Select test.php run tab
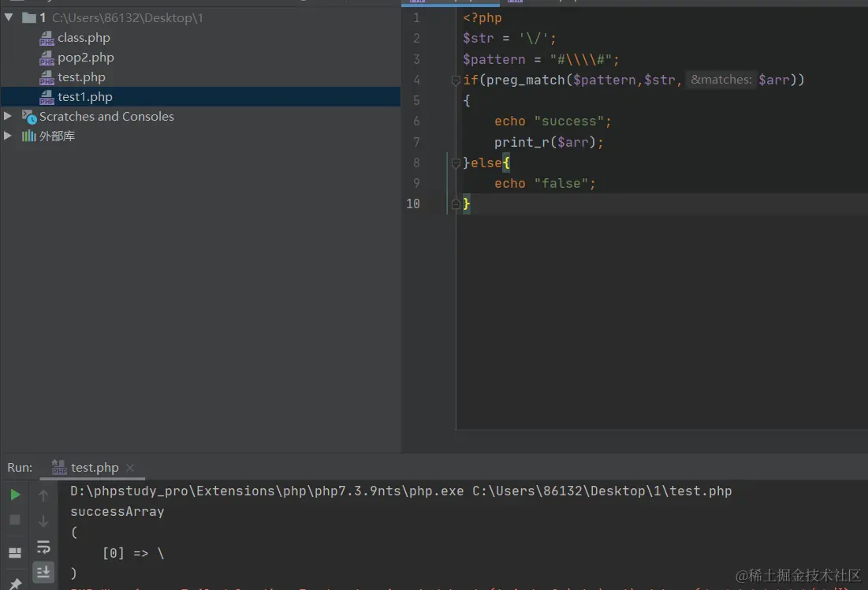Screen dimensions: 868x590 (95, 468)
